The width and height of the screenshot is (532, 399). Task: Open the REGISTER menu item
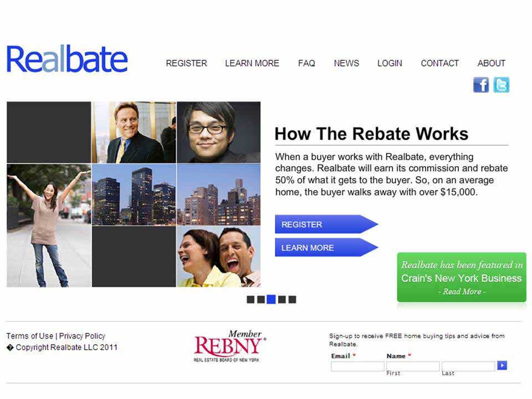[x=186, y=63]
